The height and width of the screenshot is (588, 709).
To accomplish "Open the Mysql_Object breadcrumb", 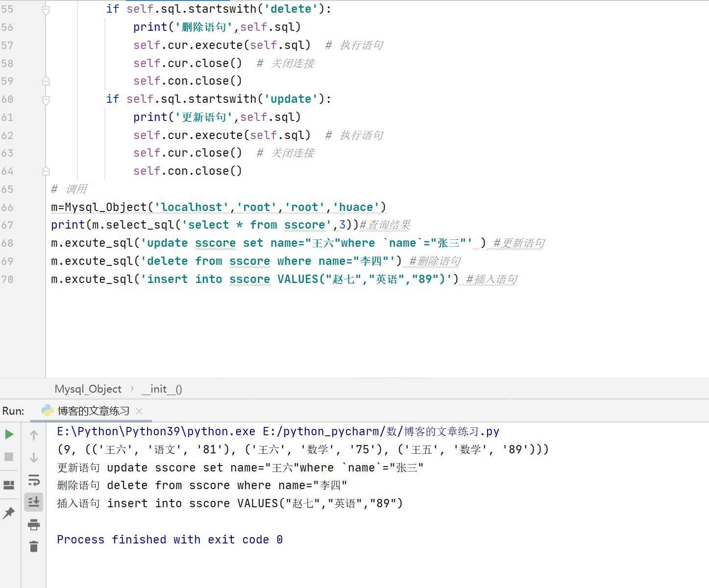I will (x=88, y=388).
